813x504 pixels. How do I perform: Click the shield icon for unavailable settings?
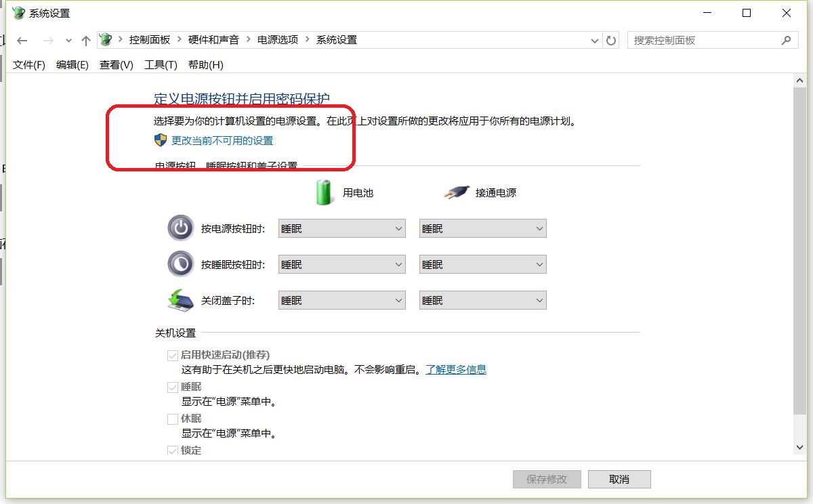click(x=161, y=140)
